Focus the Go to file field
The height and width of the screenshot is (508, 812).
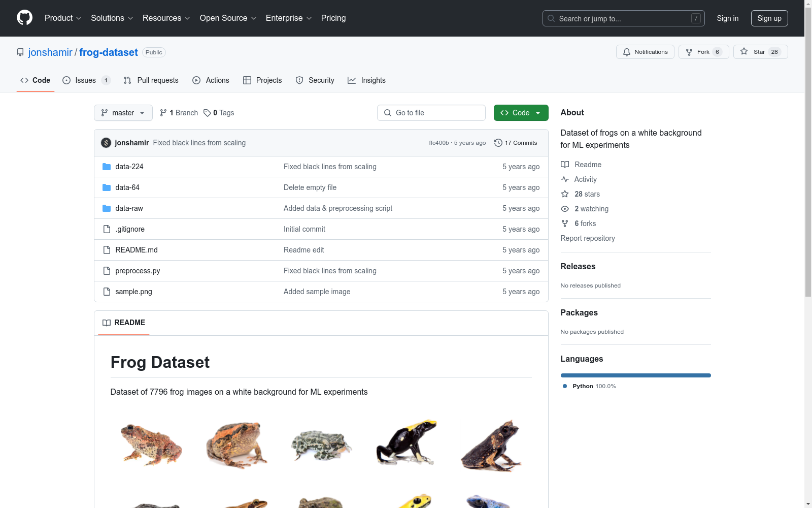(x=431, y=113)
